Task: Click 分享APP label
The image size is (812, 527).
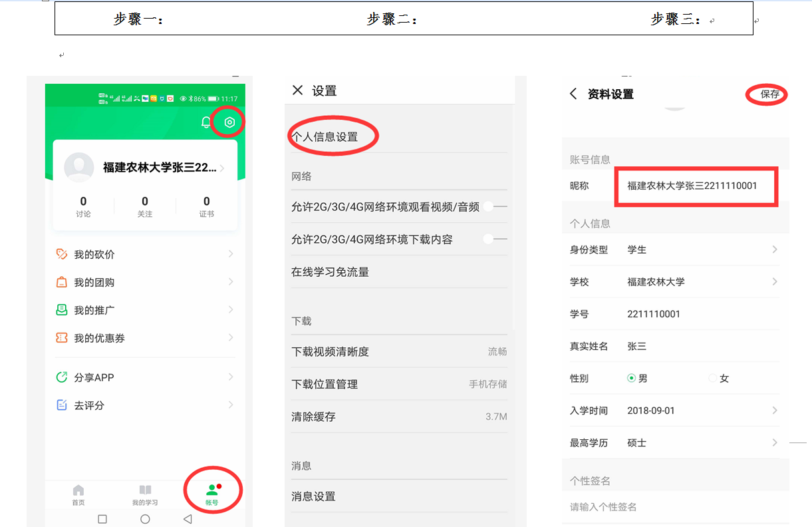Action: click(x=94, y=377)
